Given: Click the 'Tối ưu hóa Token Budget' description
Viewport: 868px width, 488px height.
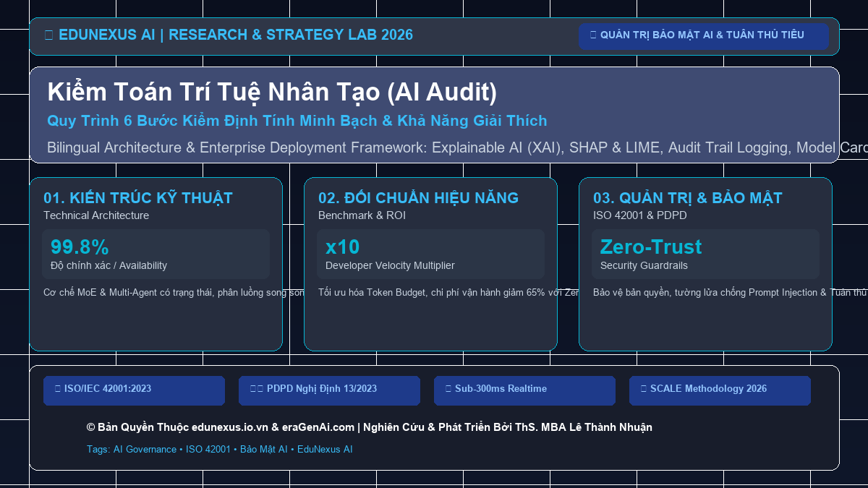Looking at the screenshot, I should [x=448, y=293].
